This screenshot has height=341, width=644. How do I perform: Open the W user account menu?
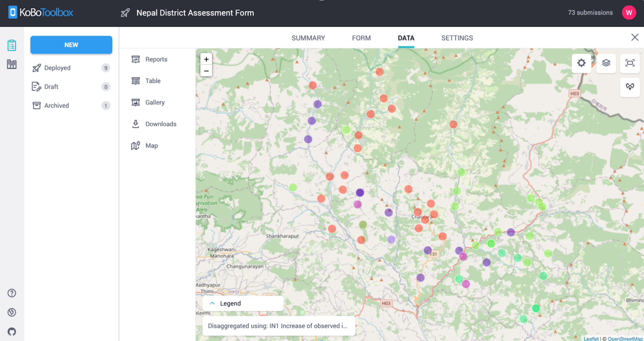pos(629,13)
